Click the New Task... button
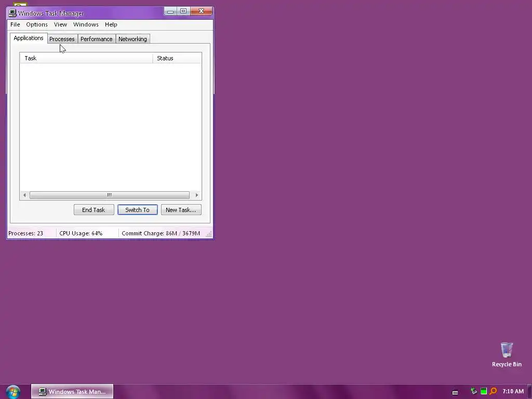This screenshot has height=399, width=532. tap(181, 210)
